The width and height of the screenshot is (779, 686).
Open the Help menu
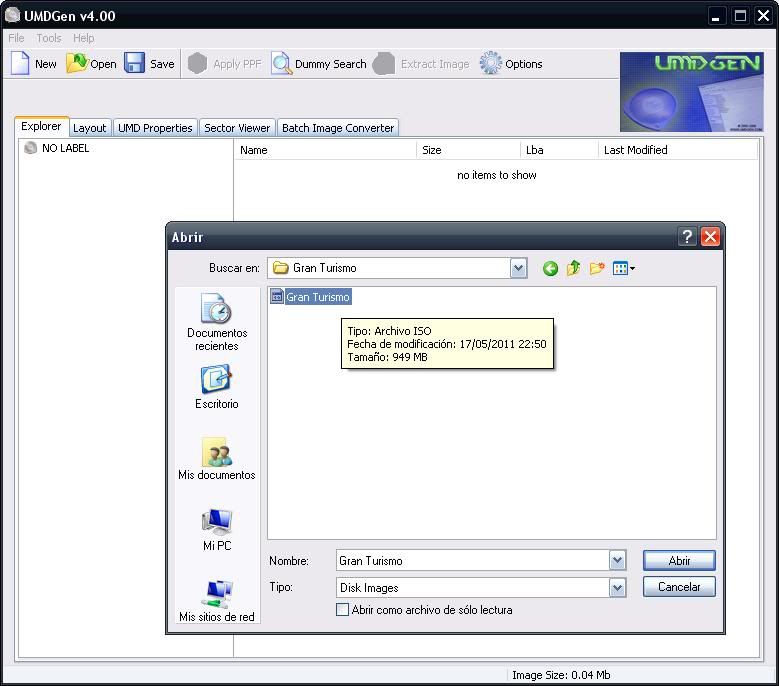(83, 38)
